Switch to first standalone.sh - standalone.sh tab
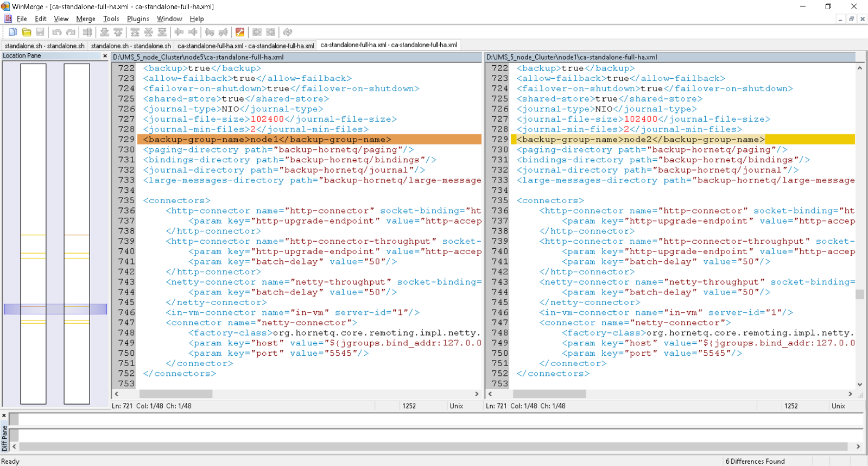868x466 pixels. click(45, 46)
